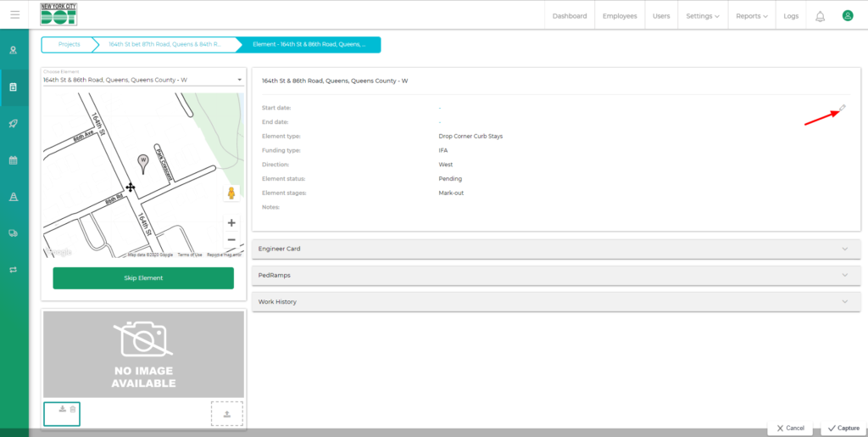The height and width of the screenshot is (437, 868).
Task: Open the Choose Element dropdown
Action: pyautogui.click(x=142, y=80)
